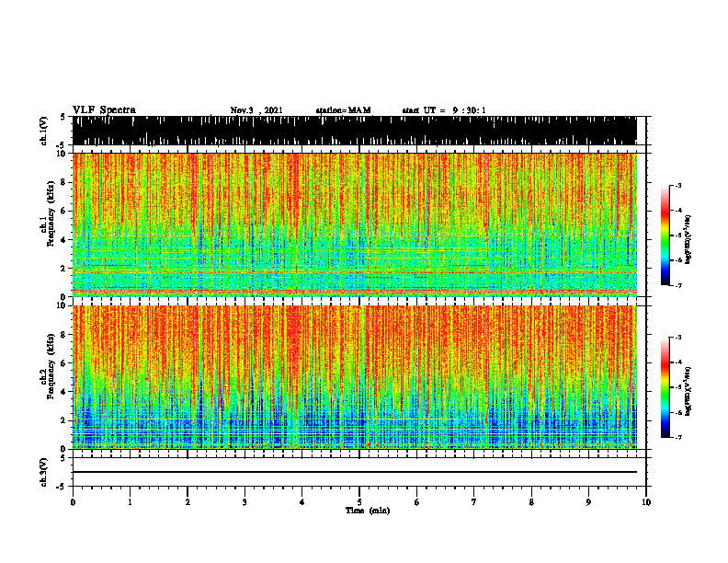Click the "-5" label on ch.2 colorbar
This screenshot has height=563, width=728.
pos(678,387)
